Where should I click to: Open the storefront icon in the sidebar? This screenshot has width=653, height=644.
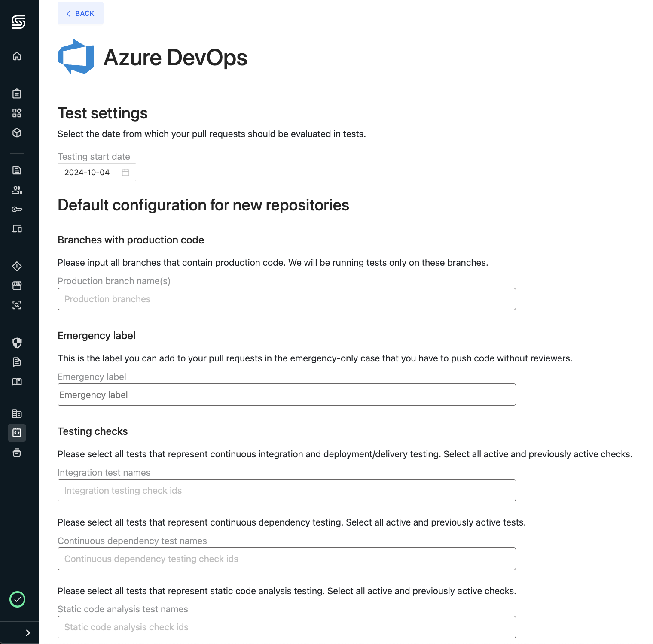(17, 286)
